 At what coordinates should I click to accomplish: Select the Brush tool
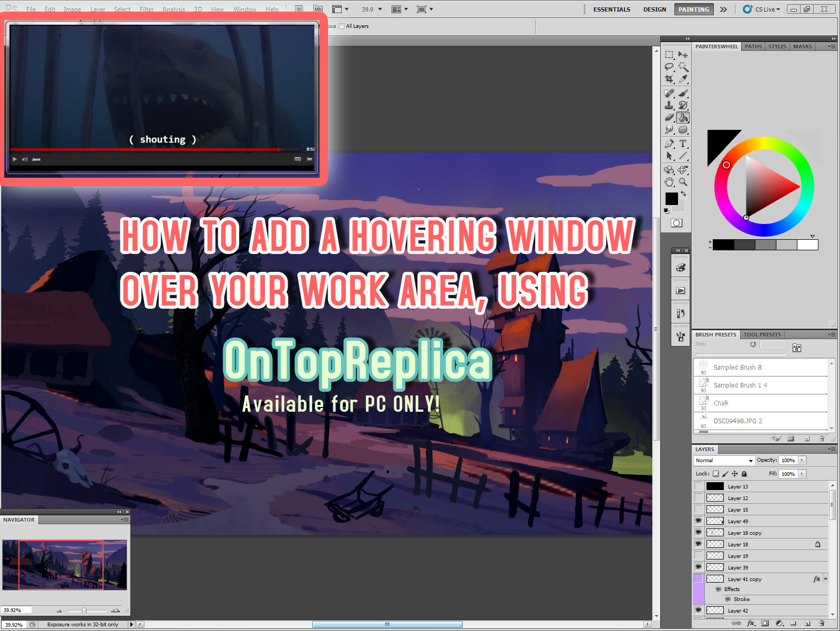683,93
